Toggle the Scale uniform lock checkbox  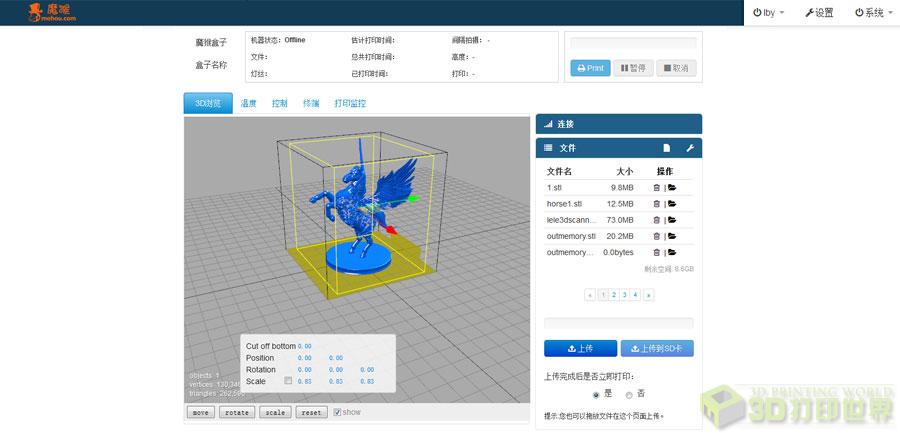coord(289,381)
